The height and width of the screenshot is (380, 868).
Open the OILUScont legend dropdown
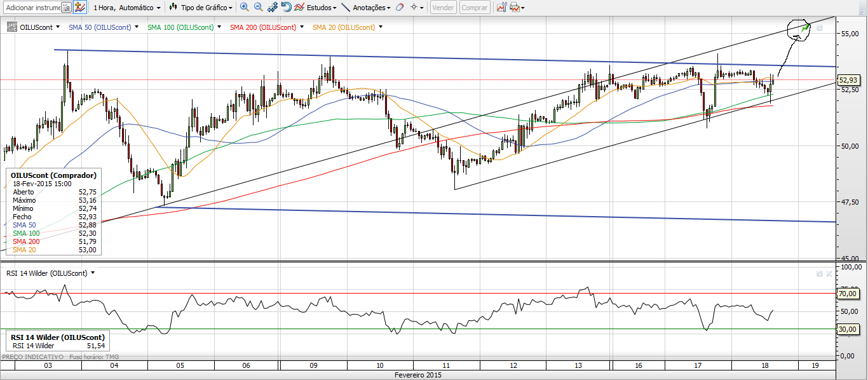tap(58, 27)
